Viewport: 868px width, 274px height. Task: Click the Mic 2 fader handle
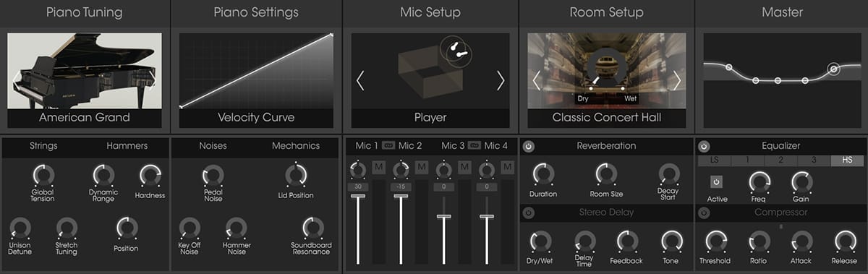pos(400,196)
